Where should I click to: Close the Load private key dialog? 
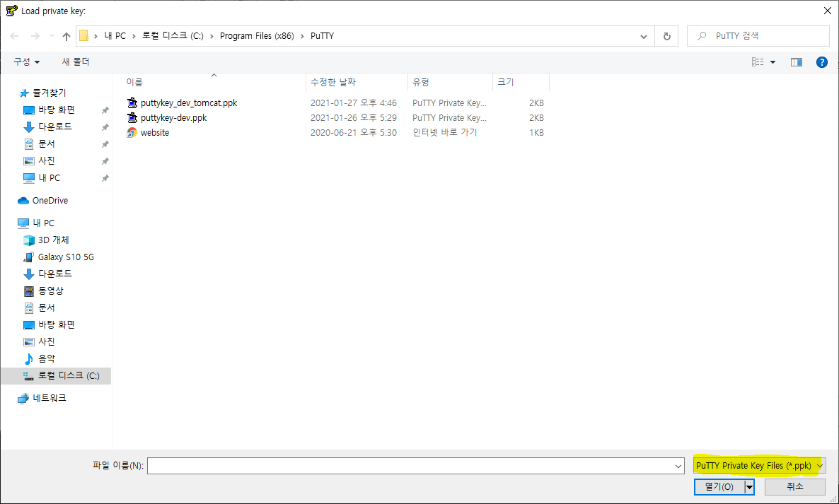click(x=827, y=11)
